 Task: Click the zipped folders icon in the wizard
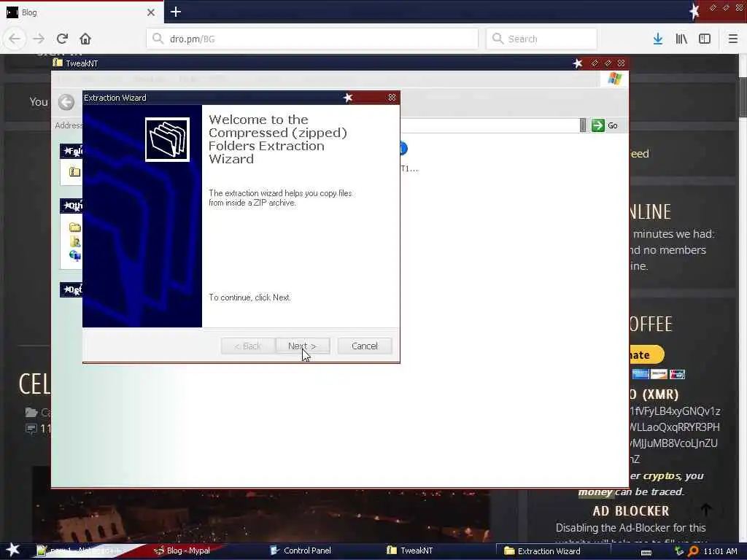tap(167, 139)
